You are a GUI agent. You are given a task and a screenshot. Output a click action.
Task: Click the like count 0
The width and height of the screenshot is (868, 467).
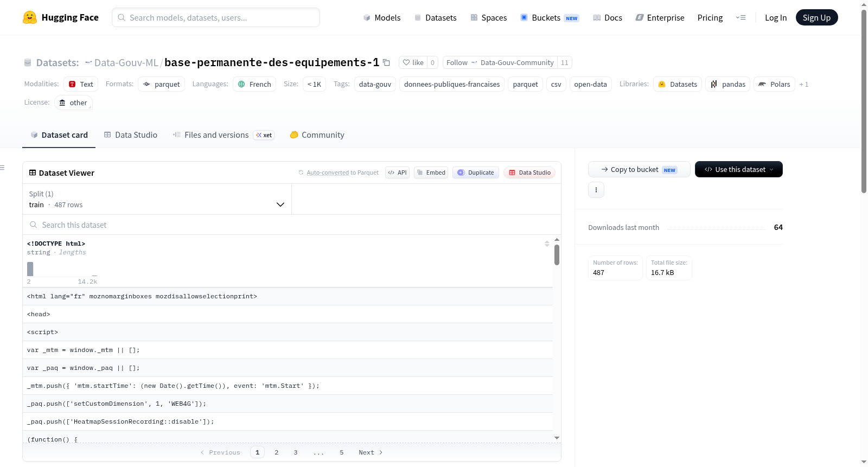pyautogui.click(x=432, y=62)
